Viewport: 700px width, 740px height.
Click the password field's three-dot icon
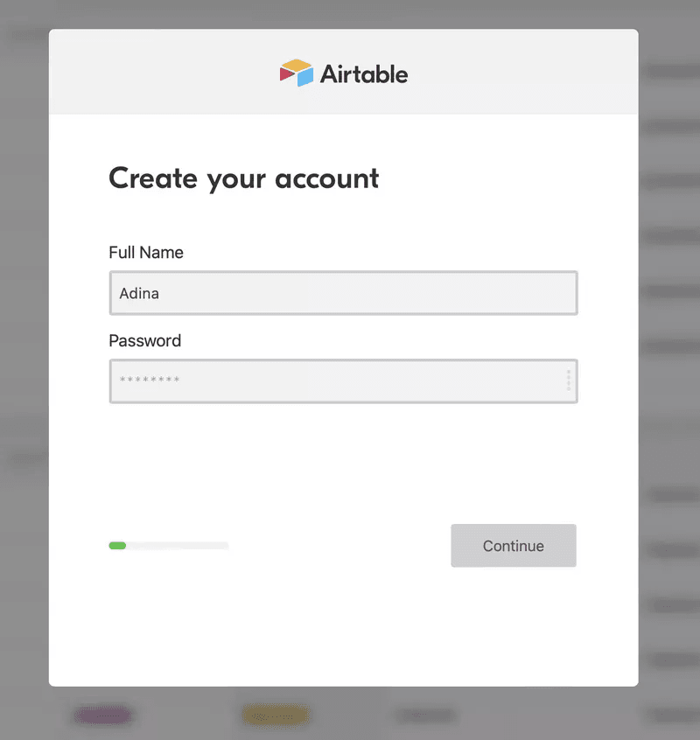(569, 380)
